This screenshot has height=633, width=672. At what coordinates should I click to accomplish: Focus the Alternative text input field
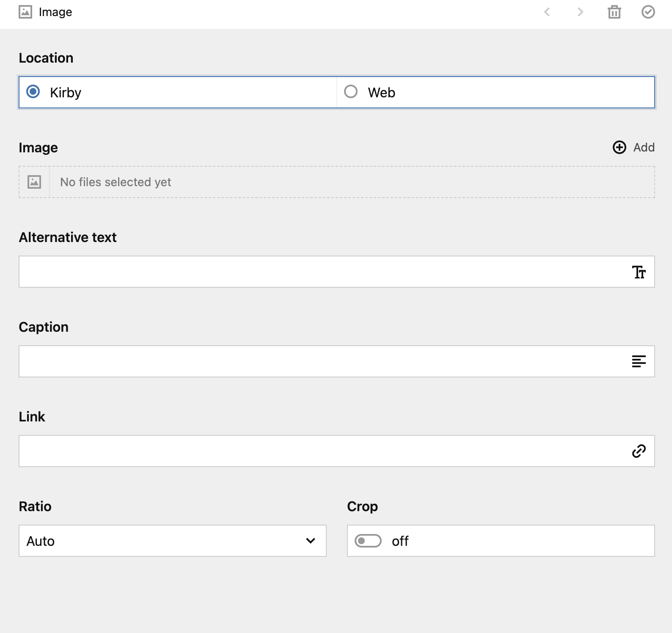tap(322, 272)
